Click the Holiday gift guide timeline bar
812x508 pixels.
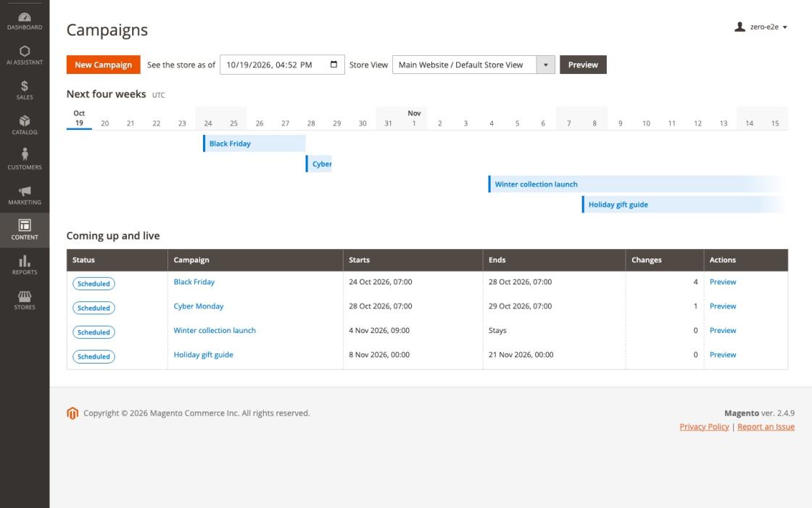(x=684, y=204)
